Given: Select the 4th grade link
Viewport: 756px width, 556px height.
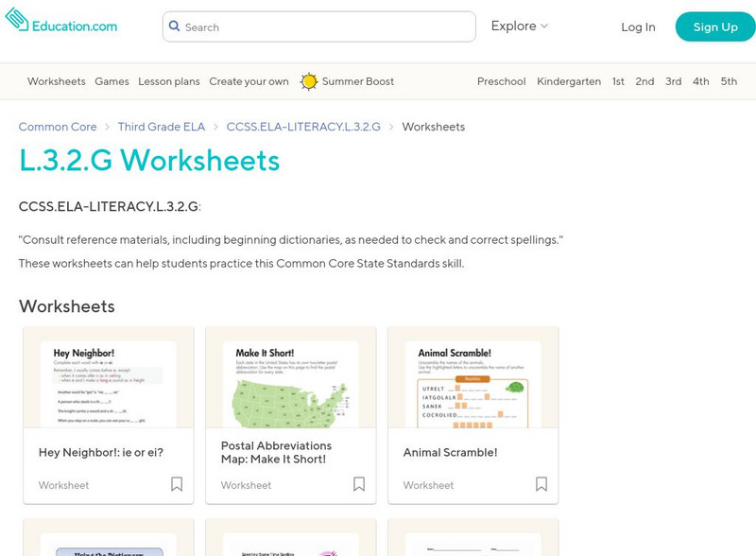Looking at the screenshot, I should (x=701, y=81).
